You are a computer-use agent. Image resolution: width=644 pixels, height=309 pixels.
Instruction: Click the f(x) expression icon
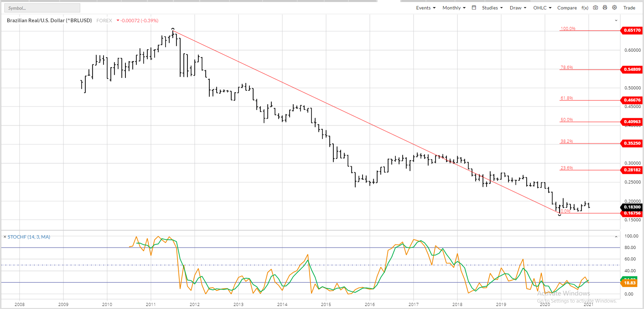[585, 8]
